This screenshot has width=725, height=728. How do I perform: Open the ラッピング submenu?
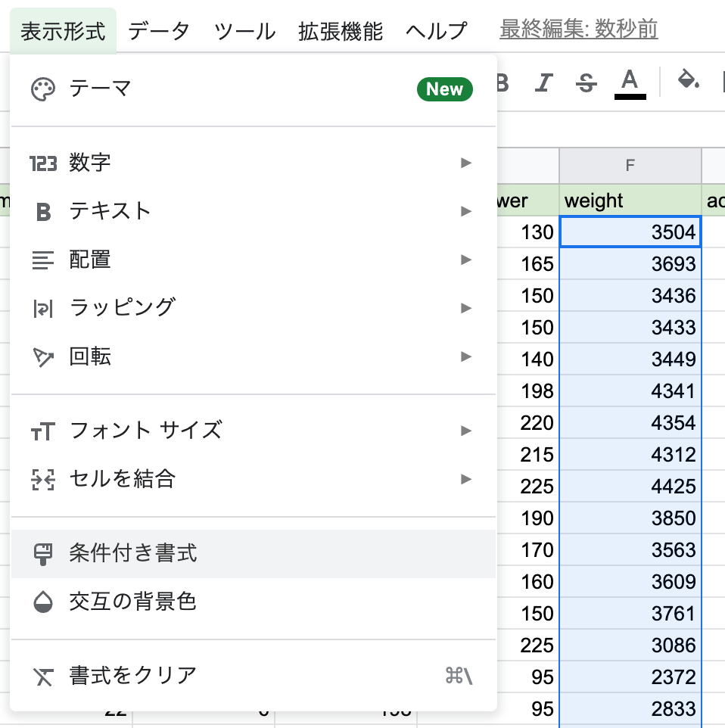(x=466, y=308)
